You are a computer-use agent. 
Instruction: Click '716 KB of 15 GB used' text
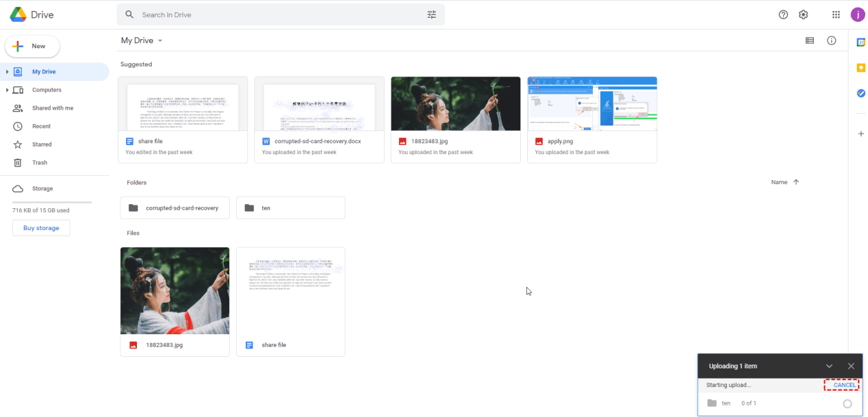pos(41,210)
